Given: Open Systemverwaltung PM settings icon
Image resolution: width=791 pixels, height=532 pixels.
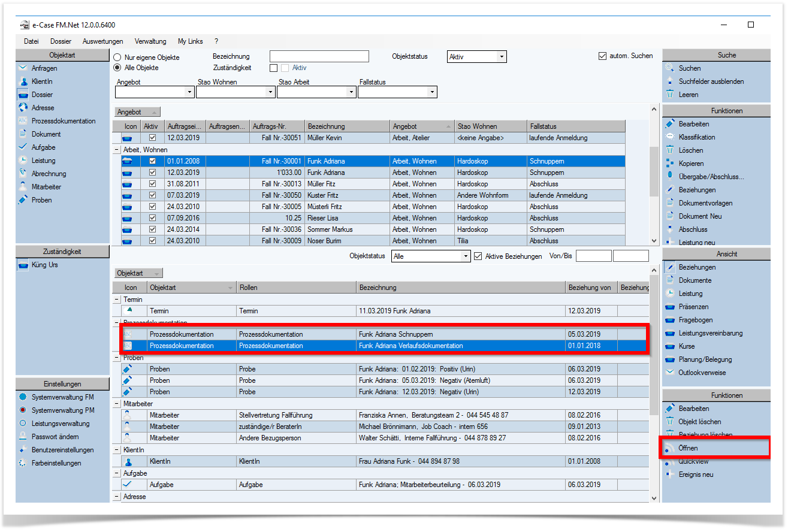Looking at the screenshot, I should click(x=23, y=410).
